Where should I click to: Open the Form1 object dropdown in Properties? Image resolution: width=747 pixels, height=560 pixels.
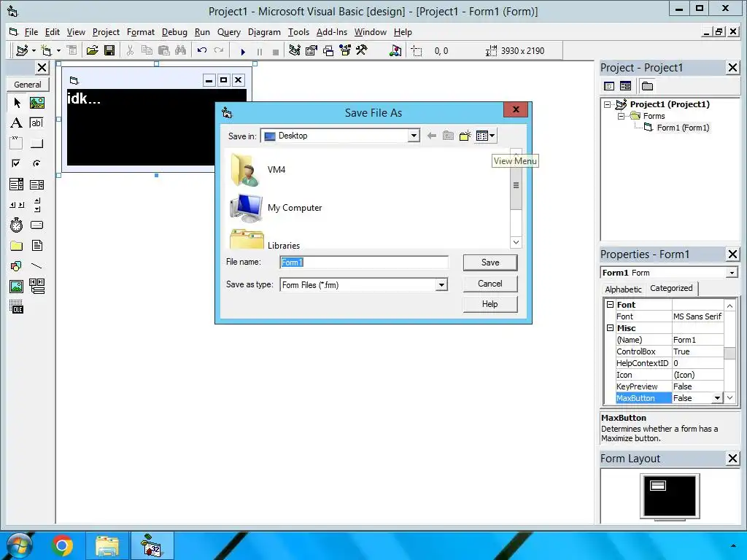[x=732, y=273]
